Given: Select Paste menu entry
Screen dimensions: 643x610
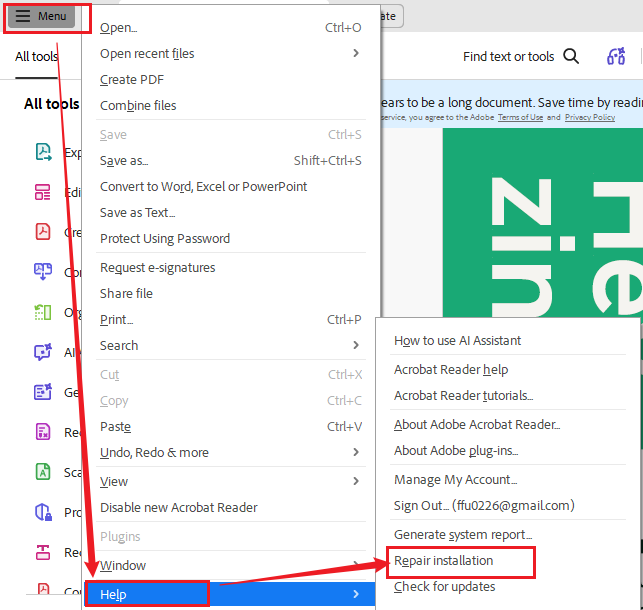Looking at the screenshot, I should pyautogui.click(x=230, y=426).
